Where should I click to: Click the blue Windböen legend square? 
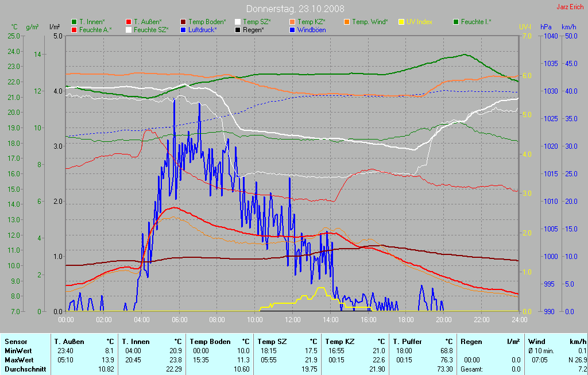(292, 29)
